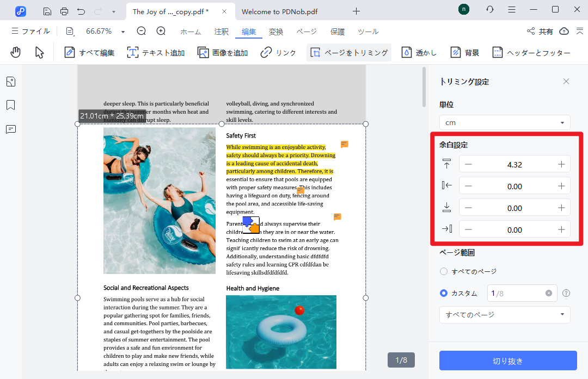Increase top margin with plus stepper

561,164
